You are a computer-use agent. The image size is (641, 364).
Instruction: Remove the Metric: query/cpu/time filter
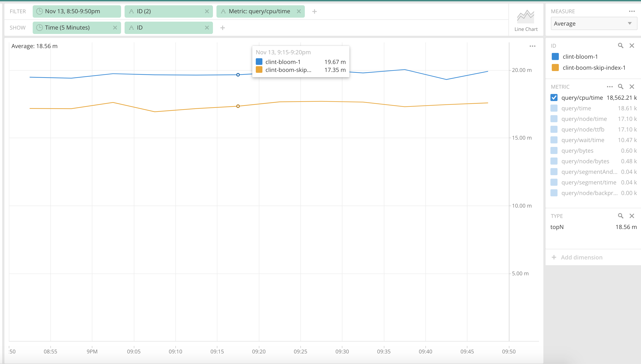coord(299,11)
